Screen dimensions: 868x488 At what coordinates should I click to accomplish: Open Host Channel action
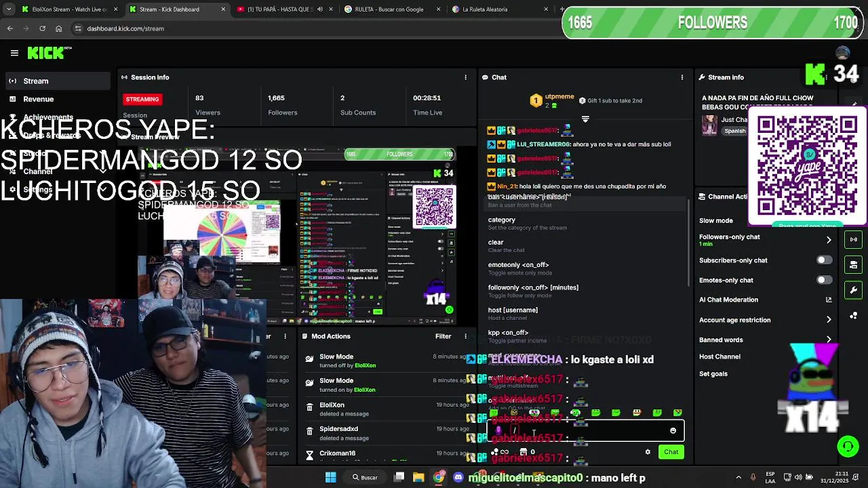[719, 357]
